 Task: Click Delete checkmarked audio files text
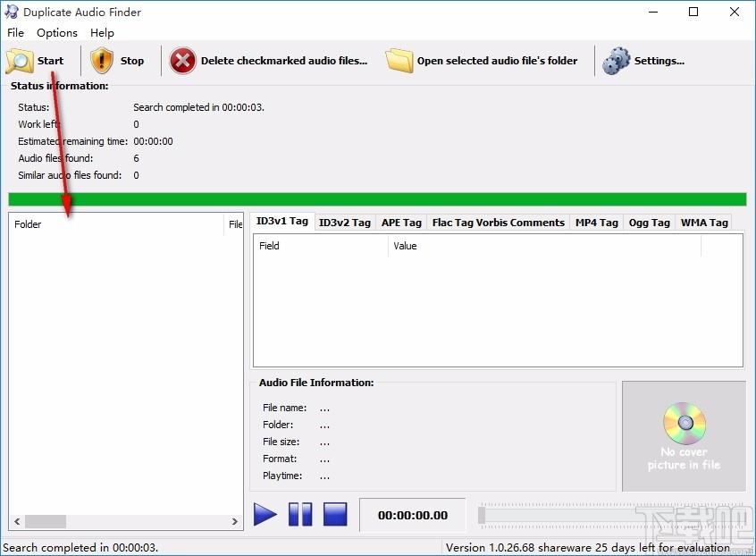284,61
